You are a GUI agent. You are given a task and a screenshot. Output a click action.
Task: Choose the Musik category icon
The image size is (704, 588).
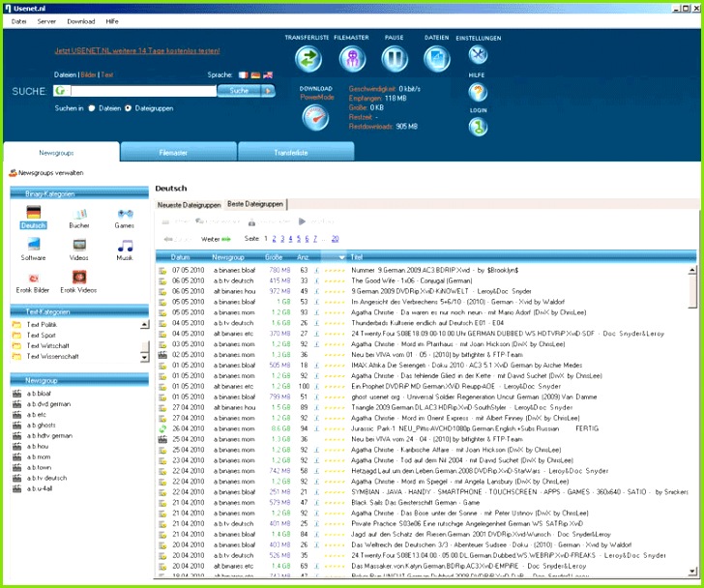(x=125, y=247)
